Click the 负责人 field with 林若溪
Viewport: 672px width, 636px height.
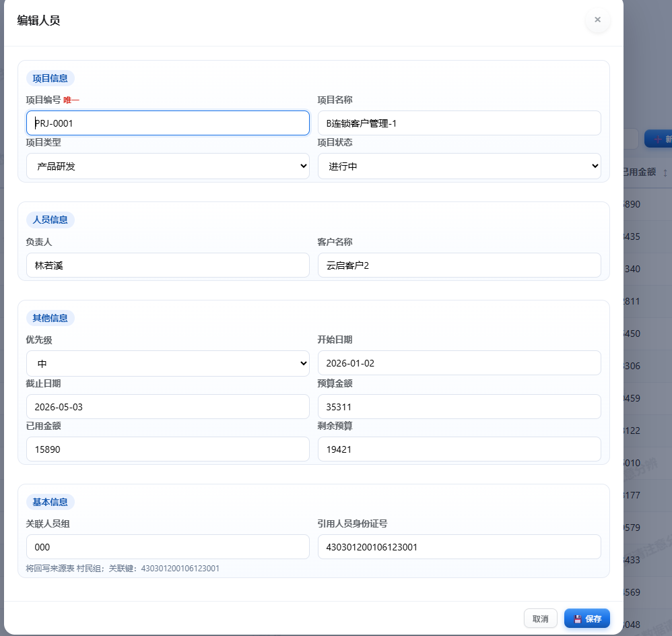point(168,265)
